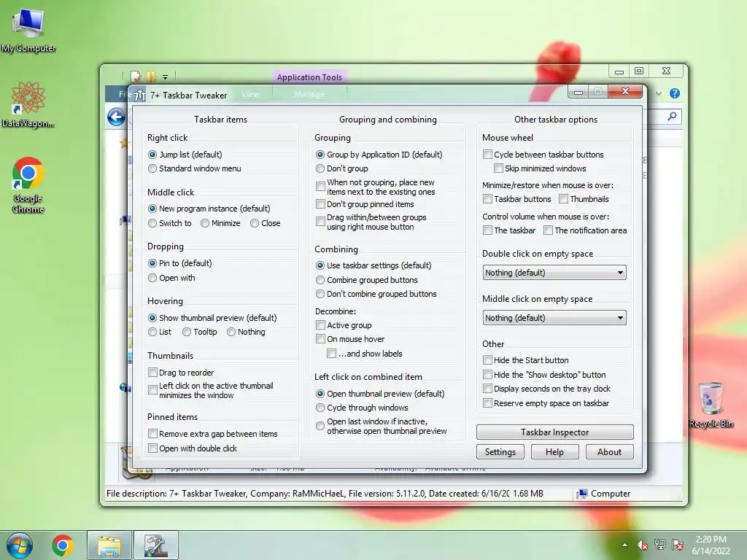Click the Explorer help question mark icon

(675, 93)
